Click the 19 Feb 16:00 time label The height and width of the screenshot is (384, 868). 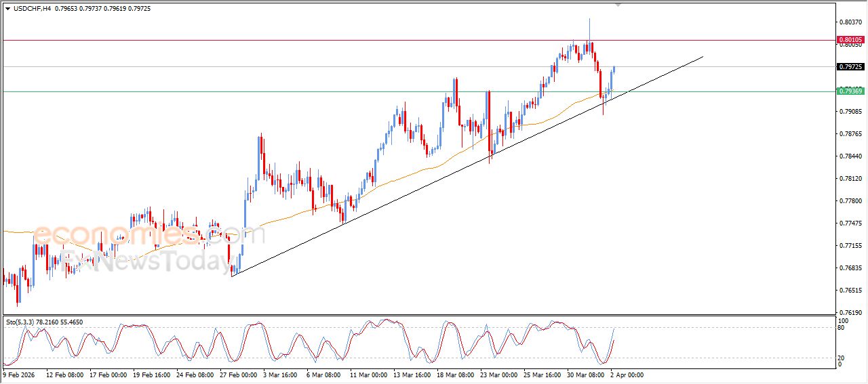(x=152, y=375)
